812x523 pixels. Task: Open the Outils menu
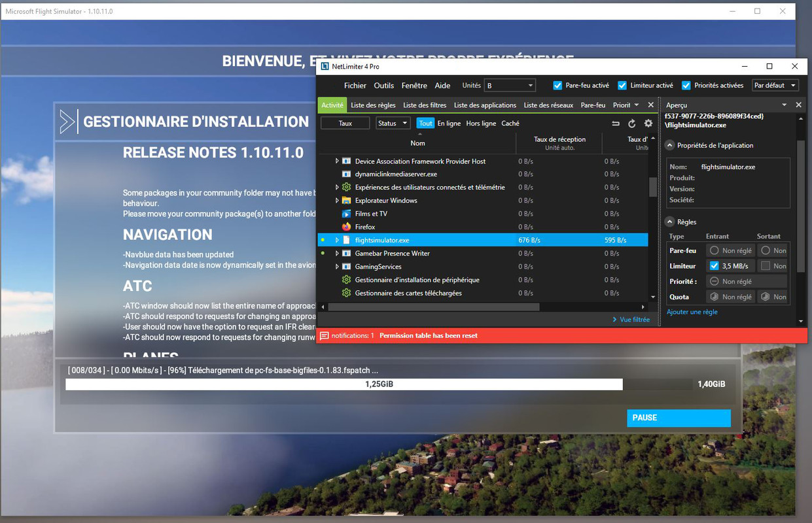(x=384, y=86)
